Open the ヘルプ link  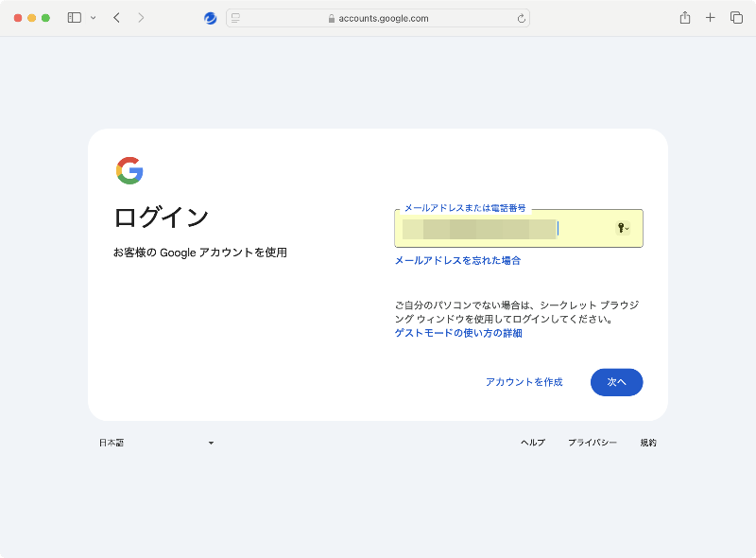[533, 443]
